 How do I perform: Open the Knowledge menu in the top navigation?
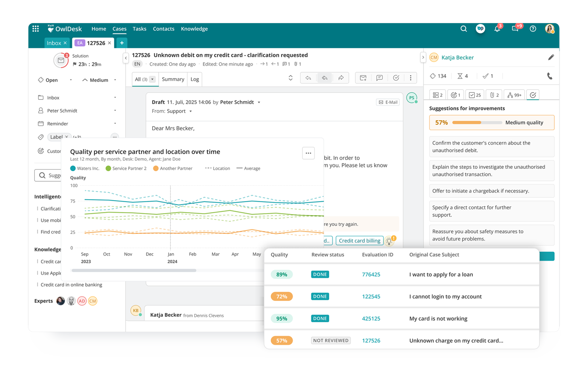[x=194, y=29]
